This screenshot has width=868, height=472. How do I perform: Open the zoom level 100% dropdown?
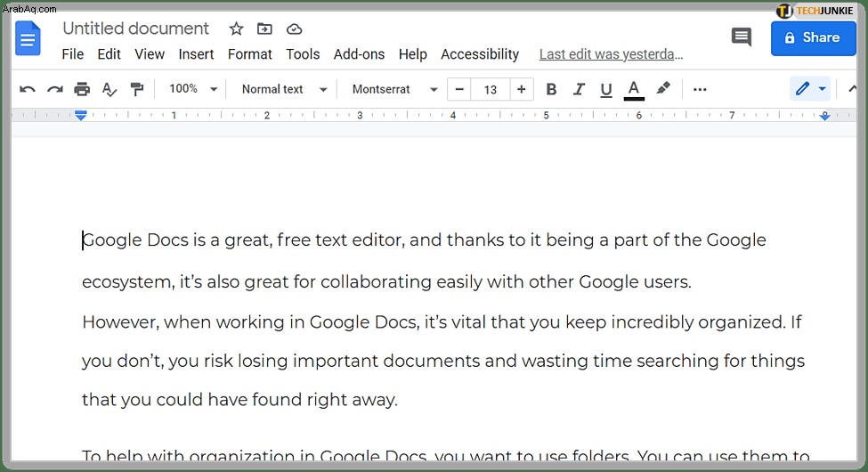193,89
